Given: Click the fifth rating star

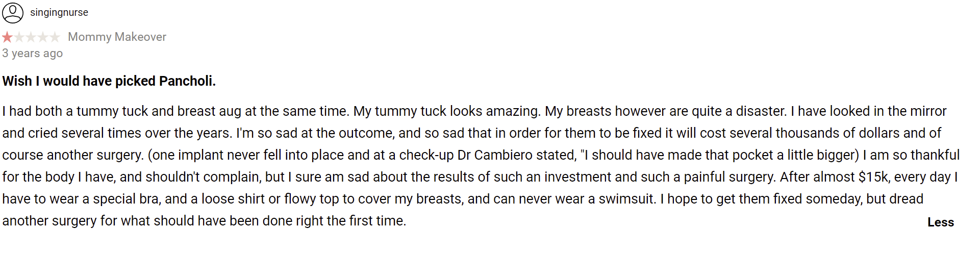Looking at the screenshot, I should coord(55,37).
